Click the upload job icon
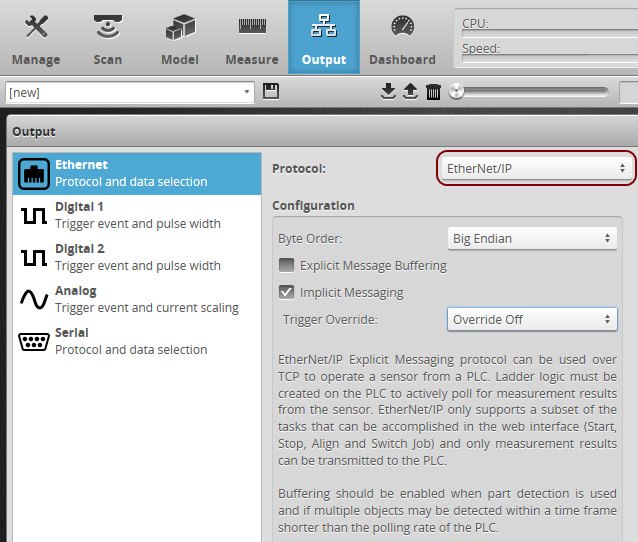The width and height of the screenshot is (638, 542). [x=410, y=91]
